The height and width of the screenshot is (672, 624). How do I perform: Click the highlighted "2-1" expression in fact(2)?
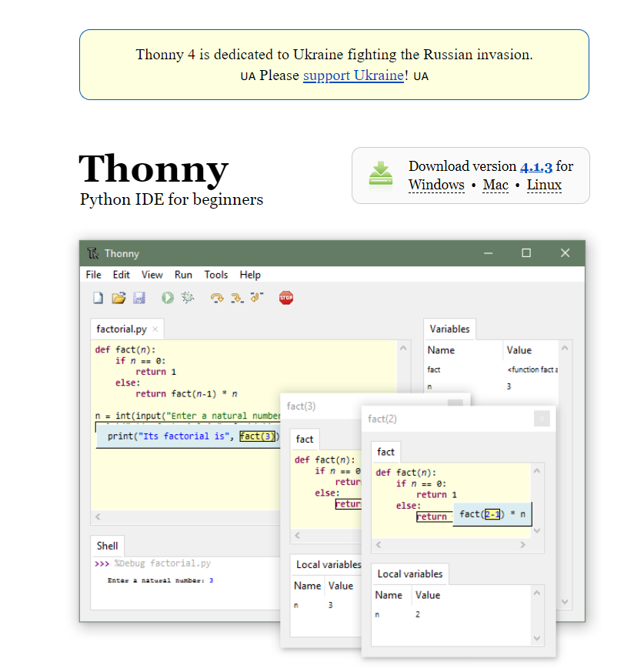492,514
